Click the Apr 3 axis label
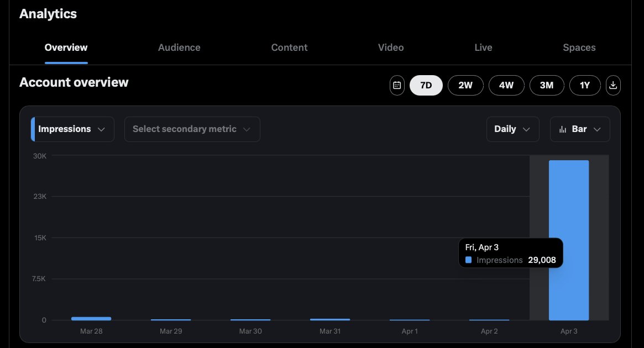 click(x=569, y=331)
